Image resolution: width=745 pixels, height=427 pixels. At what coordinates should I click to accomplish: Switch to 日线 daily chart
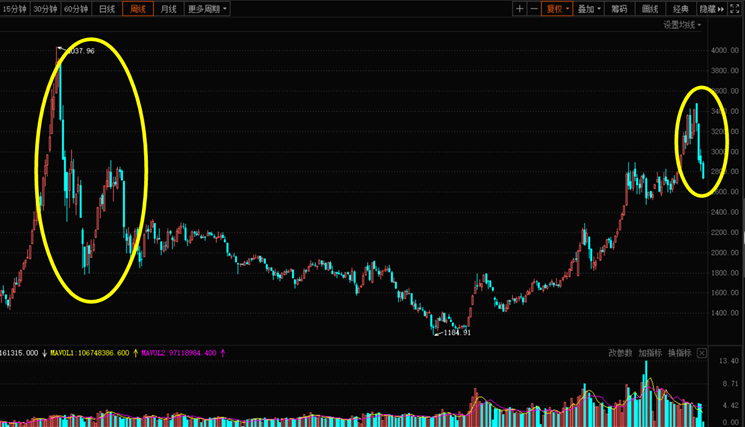click(107, 9)
